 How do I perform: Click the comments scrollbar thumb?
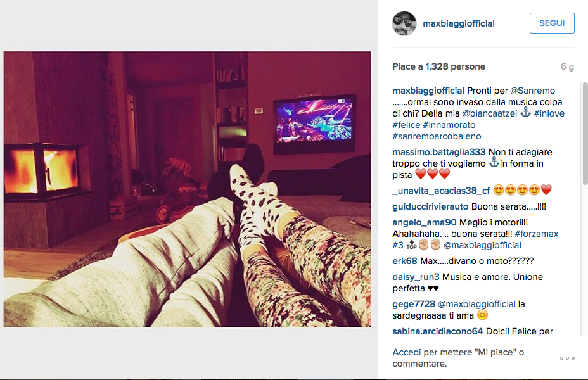[585, 134]
